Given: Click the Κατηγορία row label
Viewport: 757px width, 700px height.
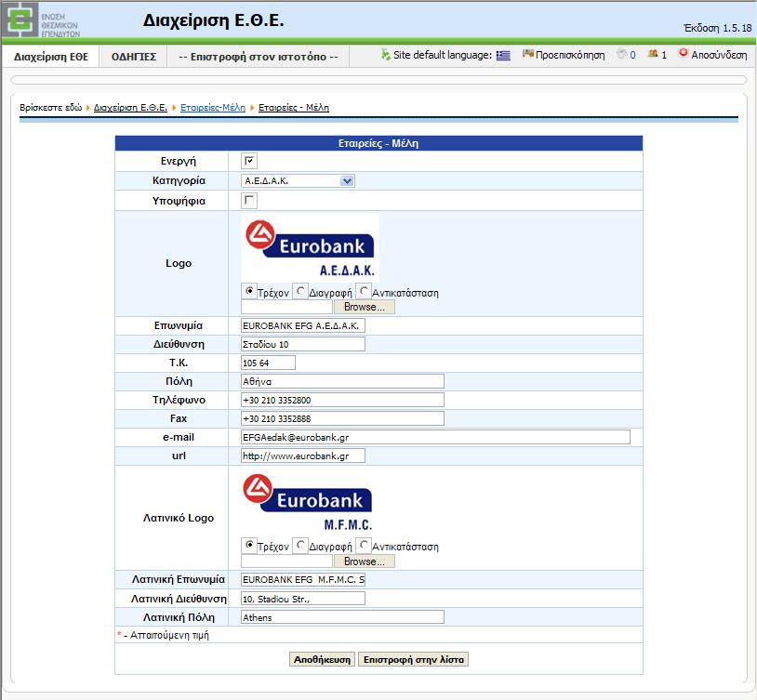Looking at the screenshot, I should (179, 180).
